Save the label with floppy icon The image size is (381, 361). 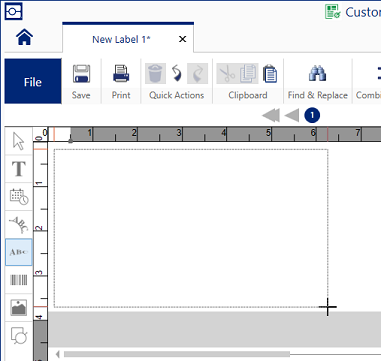(81, 74)
